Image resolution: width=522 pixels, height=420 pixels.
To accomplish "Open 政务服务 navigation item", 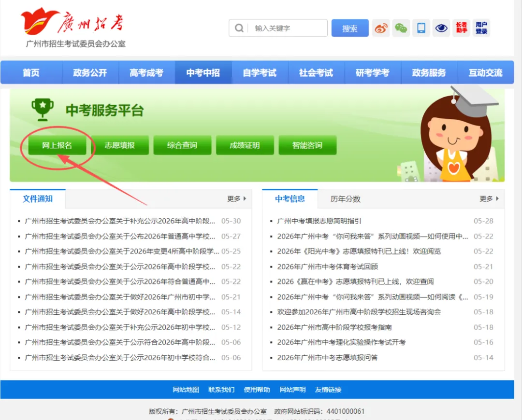I will click(x=429, y=72).
